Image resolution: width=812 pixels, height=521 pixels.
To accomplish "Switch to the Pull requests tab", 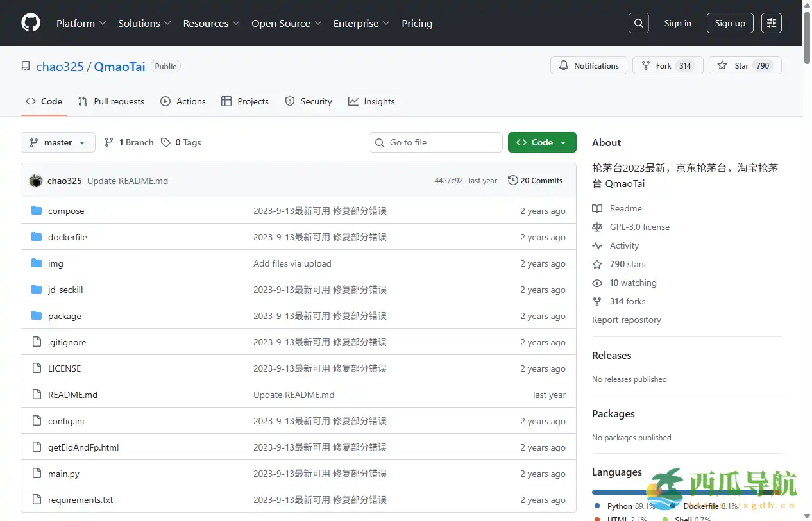I will [111, 101].
